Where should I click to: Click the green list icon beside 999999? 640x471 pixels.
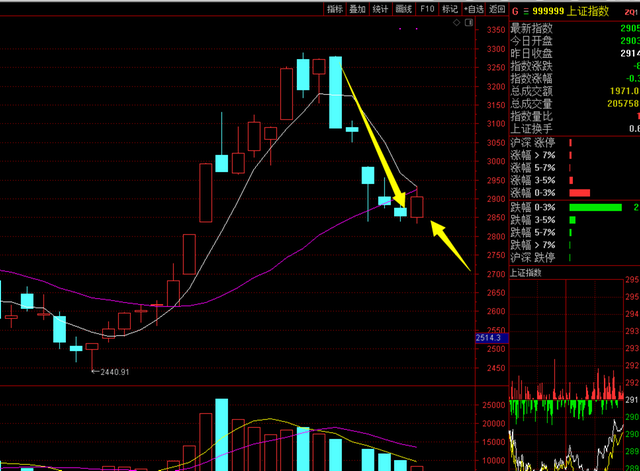526,11
